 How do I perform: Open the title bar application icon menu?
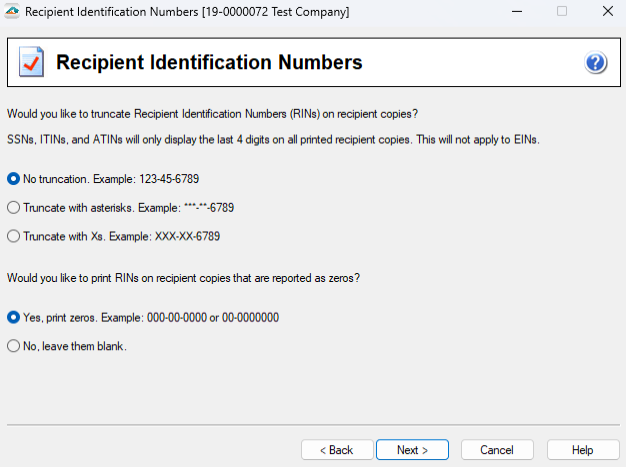11,12
